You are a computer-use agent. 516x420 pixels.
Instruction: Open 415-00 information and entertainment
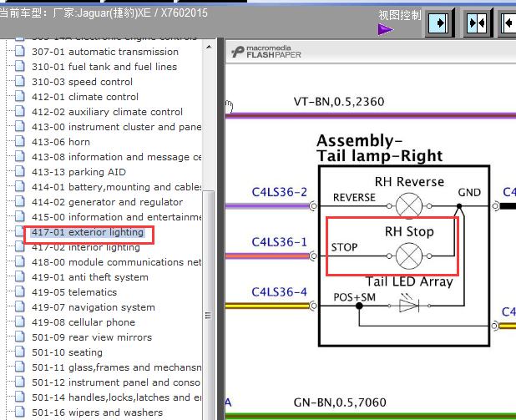(x=117, y=217)
